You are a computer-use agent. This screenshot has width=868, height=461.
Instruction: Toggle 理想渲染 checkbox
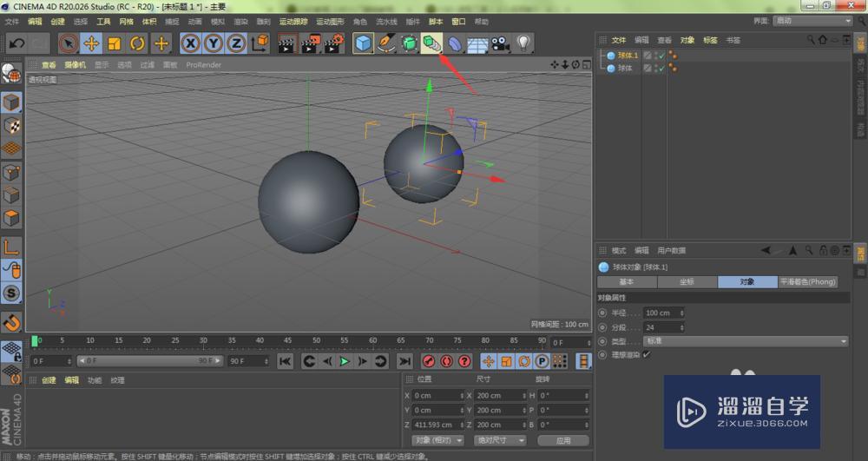point(647,354)
